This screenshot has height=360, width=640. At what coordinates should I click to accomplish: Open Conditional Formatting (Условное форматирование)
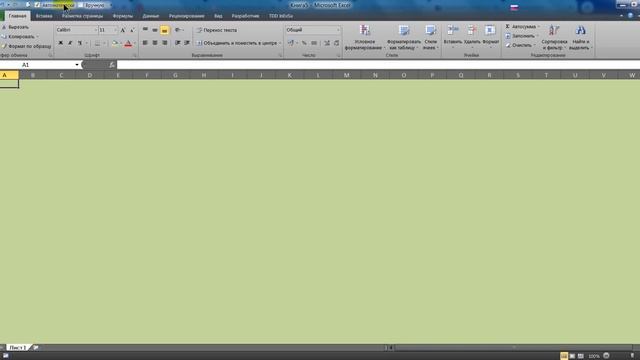pyautogui.click(x=364, y=37)
